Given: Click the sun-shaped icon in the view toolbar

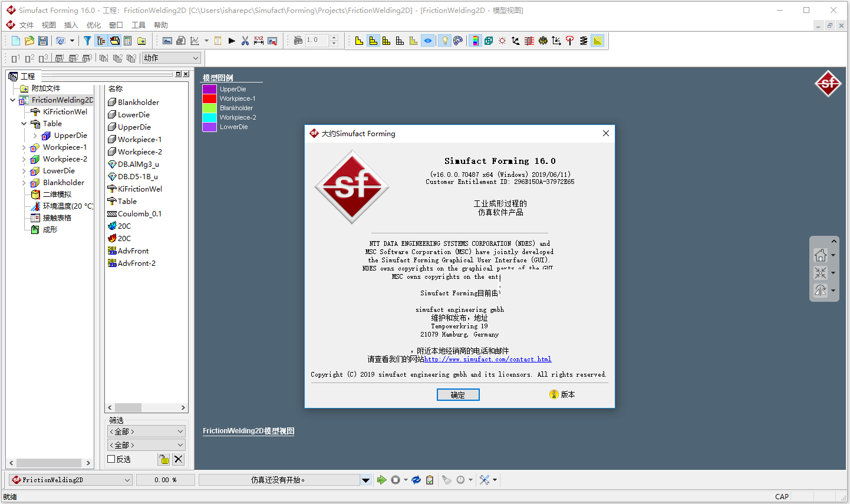Looking at the screenshot, I should [502, 41].
